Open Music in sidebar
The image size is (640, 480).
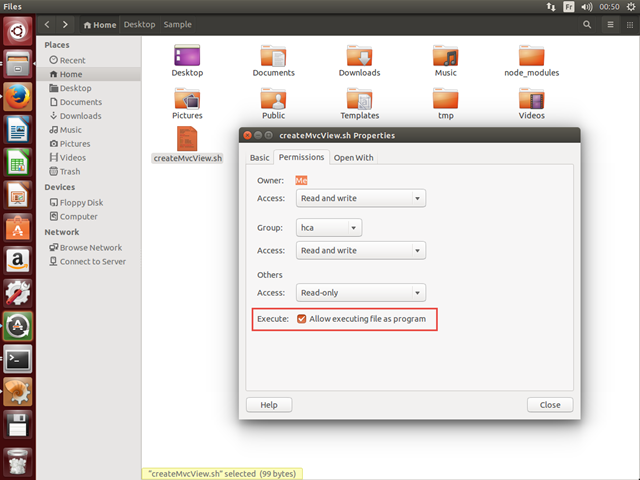pos(89,130)
